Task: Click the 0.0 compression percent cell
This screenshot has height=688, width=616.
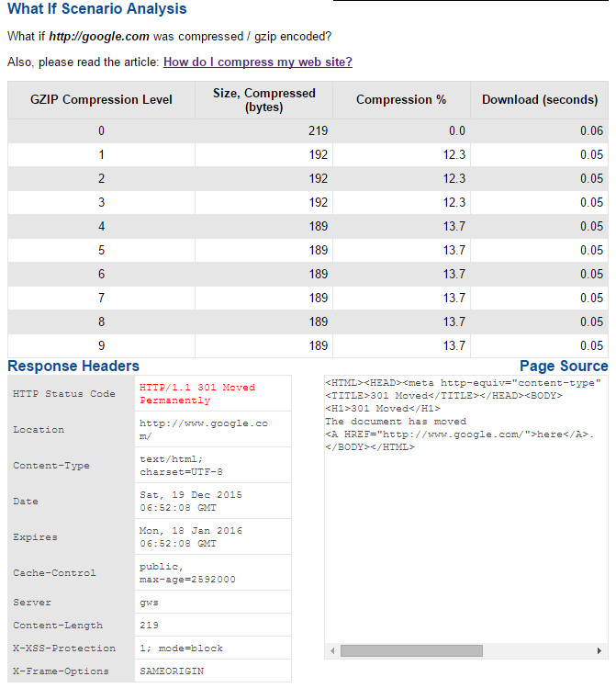Action: click(401, 130)
